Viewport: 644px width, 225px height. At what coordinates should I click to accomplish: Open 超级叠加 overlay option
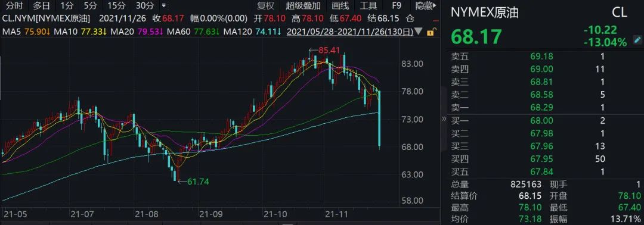303,6
